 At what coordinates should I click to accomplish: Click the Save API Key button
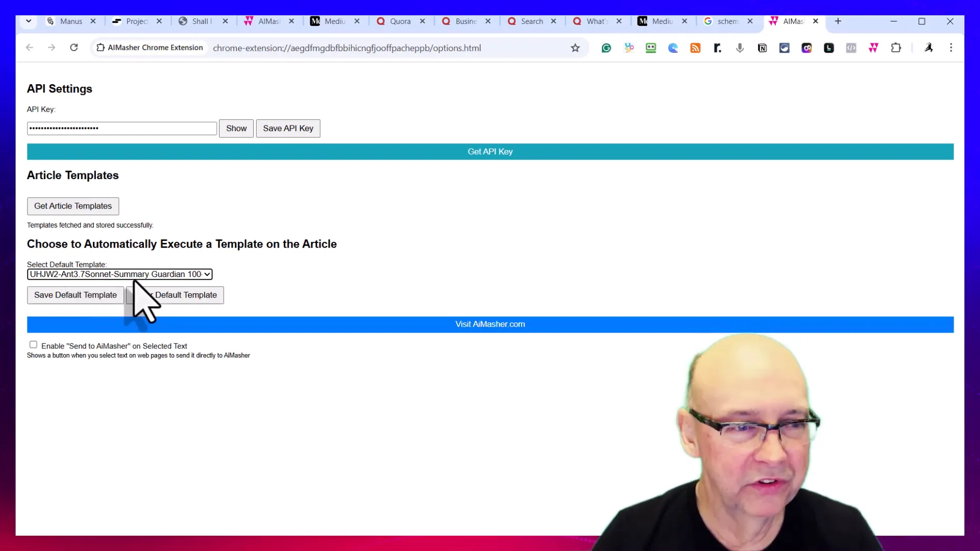288,129
